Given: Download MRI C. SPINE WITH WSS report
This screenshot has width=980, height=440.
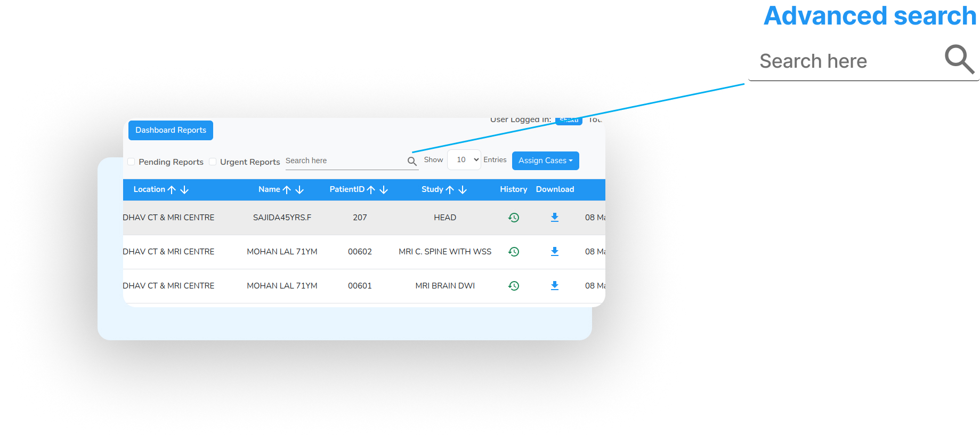Looking at the screenshot, I should click(x=554, y=252).
